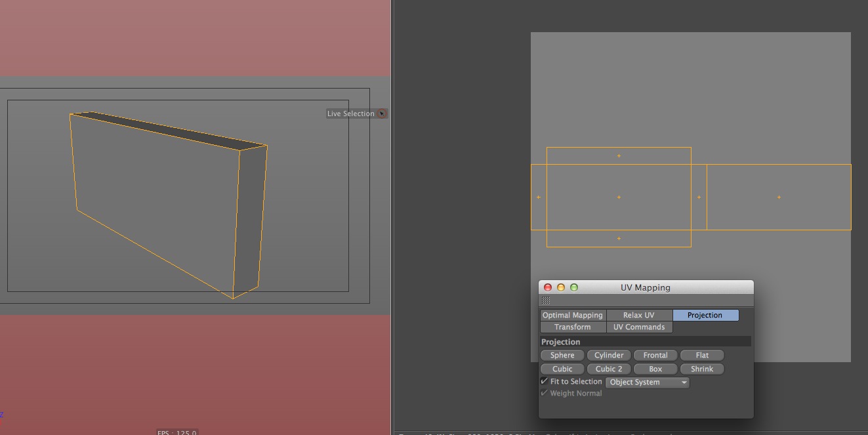Open the Object System dropdown
This screenshot has width=868, height=435.
648,383
